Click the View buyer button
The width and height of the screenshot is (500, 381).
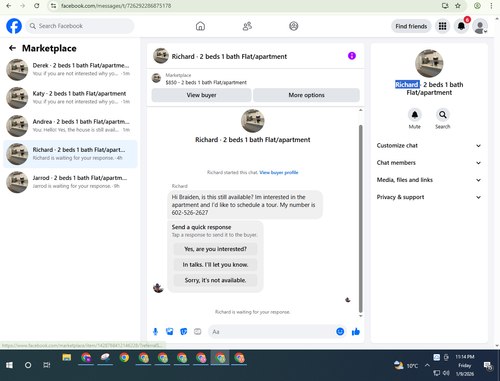click(x=201, y=95)
